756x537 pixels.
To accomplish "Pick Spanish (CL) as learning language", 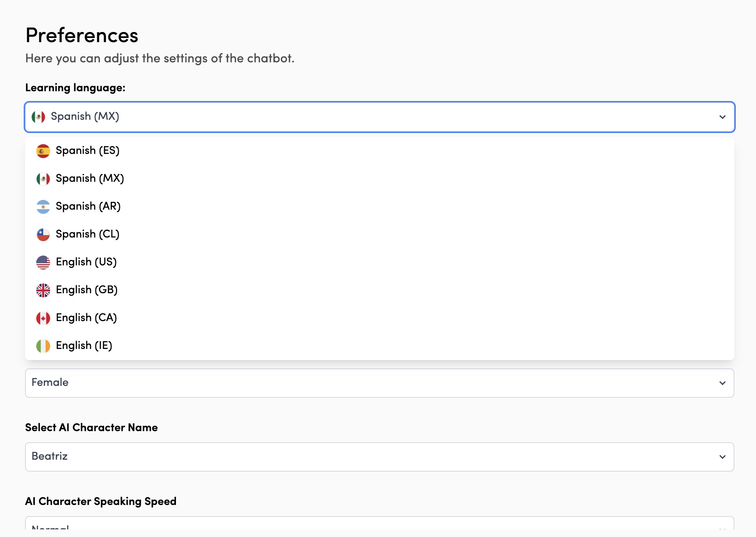I will [x=88, y=234].
